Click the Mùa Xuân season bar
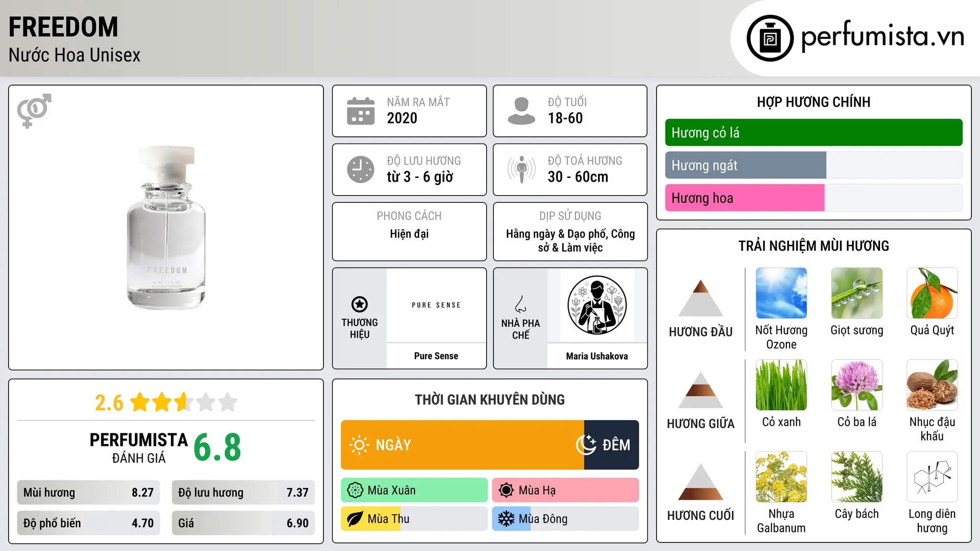The image size is (980, 551). (x=414, y=490)
